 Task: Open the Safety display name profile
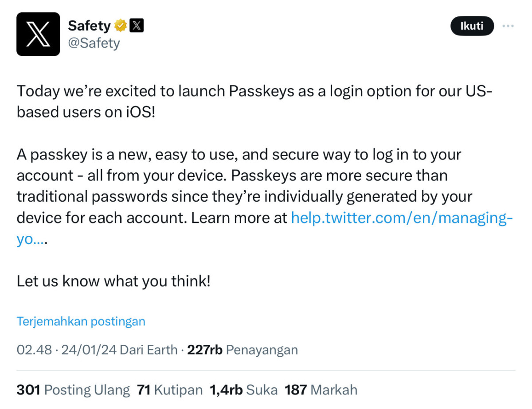coord(89,26)
